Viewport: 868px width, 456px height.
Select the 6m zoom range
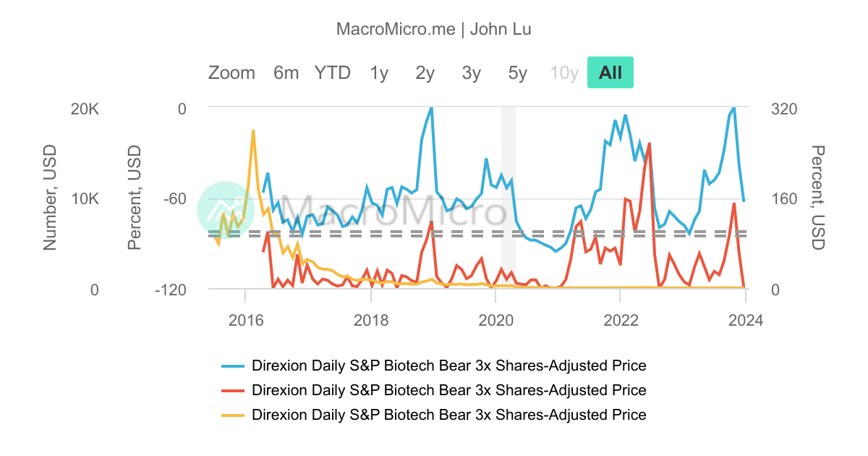[x=286, y=72]
